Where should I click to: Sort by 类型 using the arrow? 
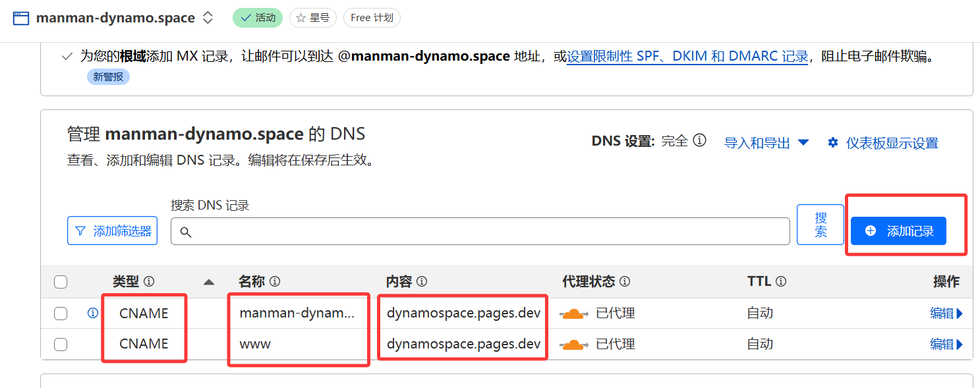tap(209, 282)
